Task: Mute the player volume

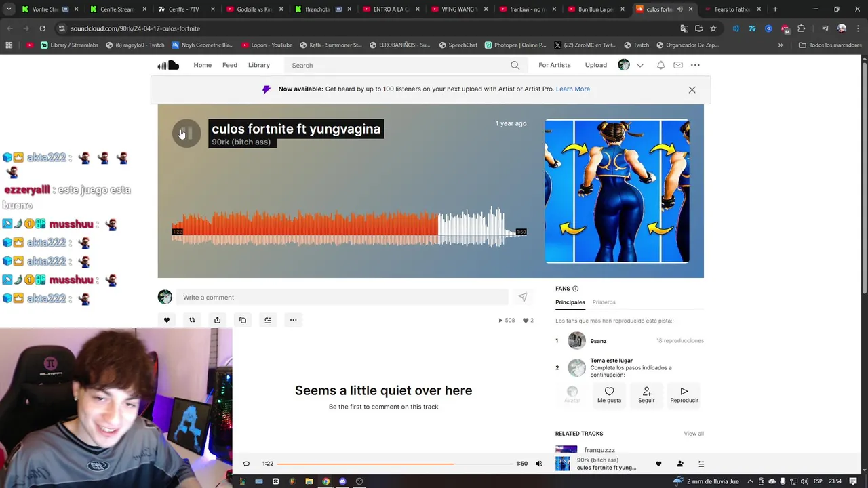Action: (x=539, y=464)
